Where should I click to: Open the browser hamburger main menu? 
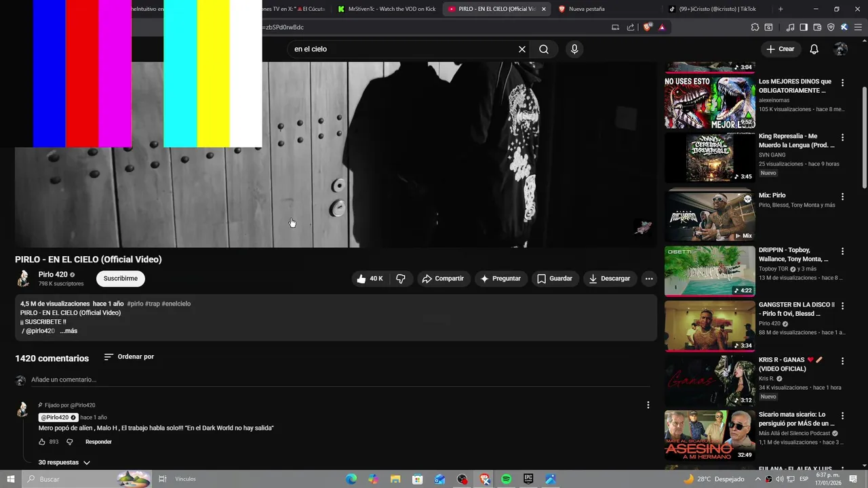(857, 27)
